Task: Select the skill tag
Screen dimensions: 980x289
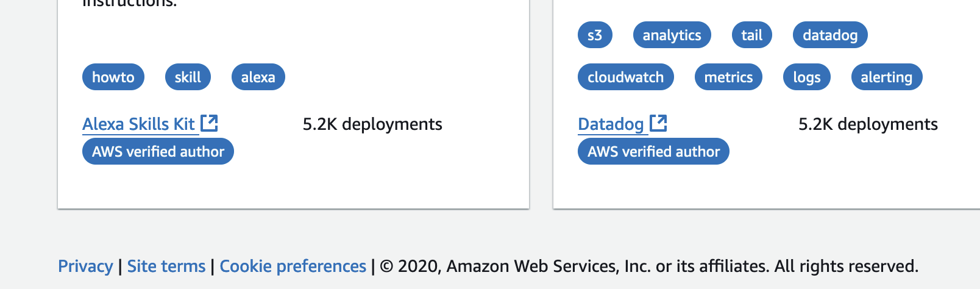Action: (x=188, y=77)
